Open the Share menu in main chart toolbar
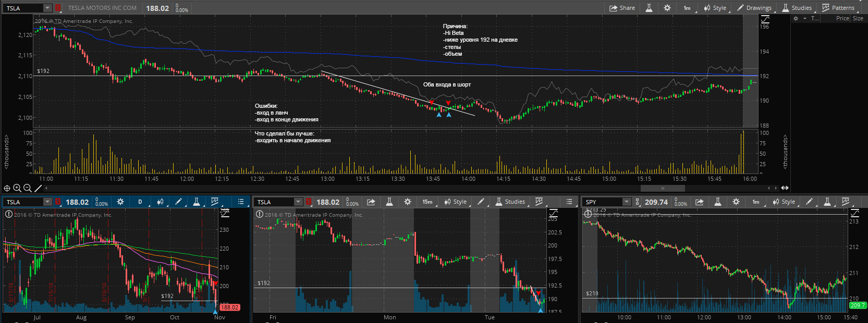Screen dimensions: 868x323 coord(622,8)
